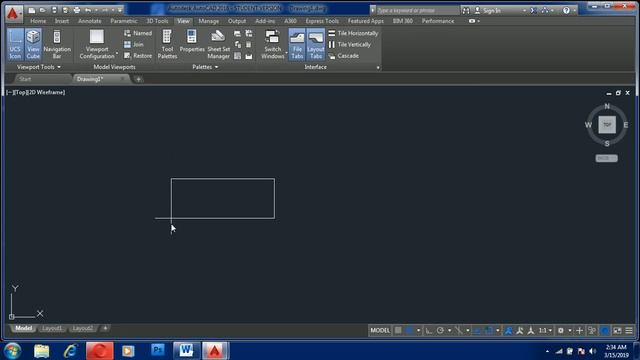640x360 pixels.
Task: Open Photoshop from the taskbar
Action: click(158, 350)
